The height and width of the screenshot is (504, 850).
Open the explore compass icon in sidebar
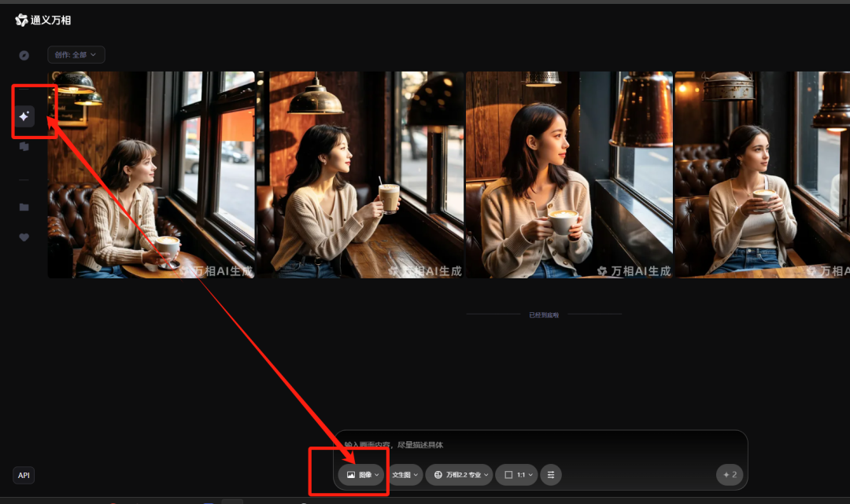tap(24, 55)
